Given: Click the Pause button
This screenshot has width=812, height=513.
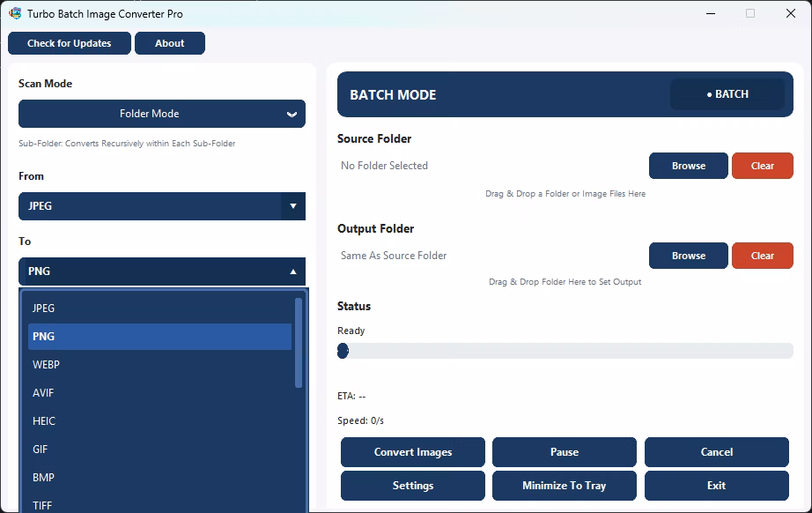Looking at the screenshot, I should pos(564,452).
